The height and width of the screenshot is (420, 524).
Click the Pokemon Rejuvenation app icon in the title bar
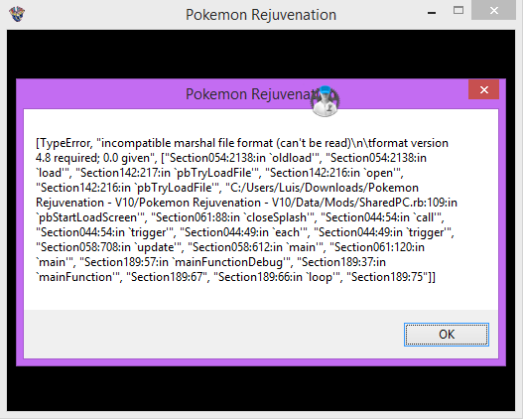pos(17,14)
